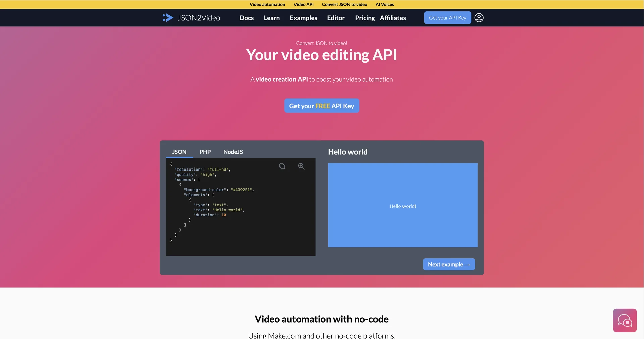Zoom code using the magnifier icon
644x339 pixels.
pyautogui.click(x=301, y=166)
